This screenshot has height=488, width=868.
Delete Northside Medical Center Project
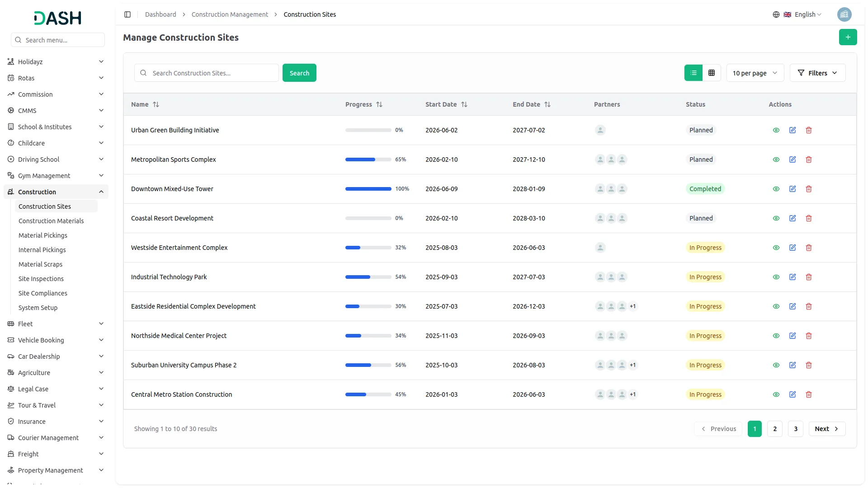click(x=809, y=336)
